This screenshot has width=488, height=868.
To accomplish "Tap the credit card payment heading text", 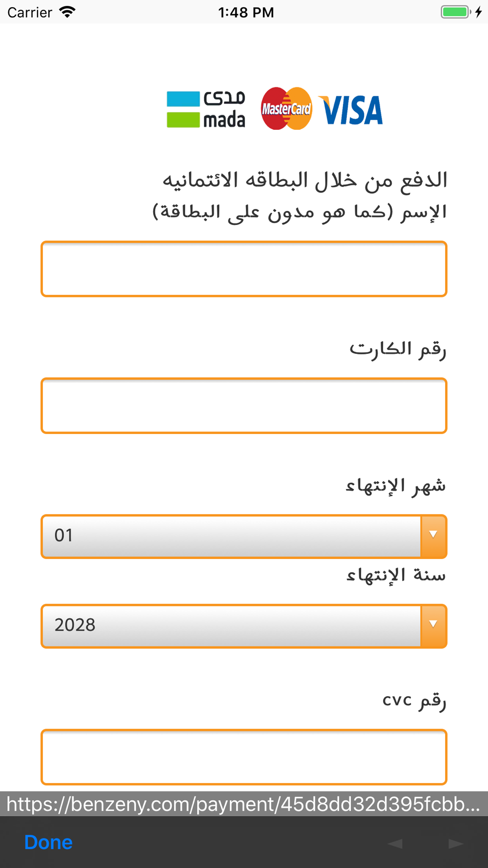I will coord(305,180).
